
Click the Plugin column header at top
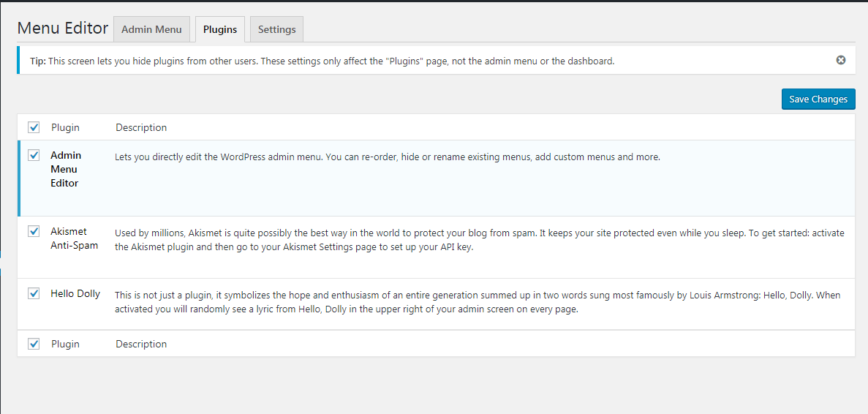65,127
